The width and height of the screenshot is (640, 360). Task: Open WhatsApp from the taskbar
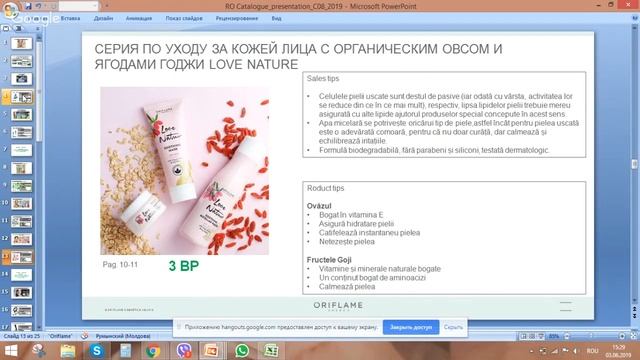242,351
